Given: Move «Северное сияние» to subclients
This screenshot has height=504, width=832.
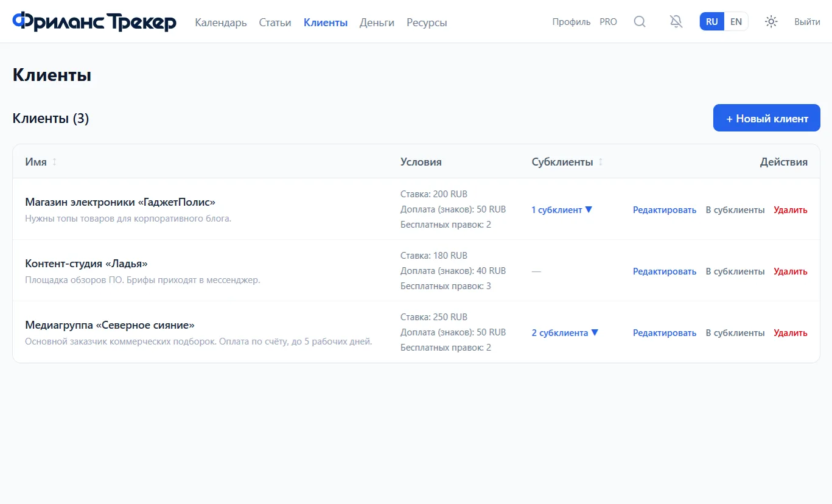Looking at the screenshot, I should (x=735, y=333).
